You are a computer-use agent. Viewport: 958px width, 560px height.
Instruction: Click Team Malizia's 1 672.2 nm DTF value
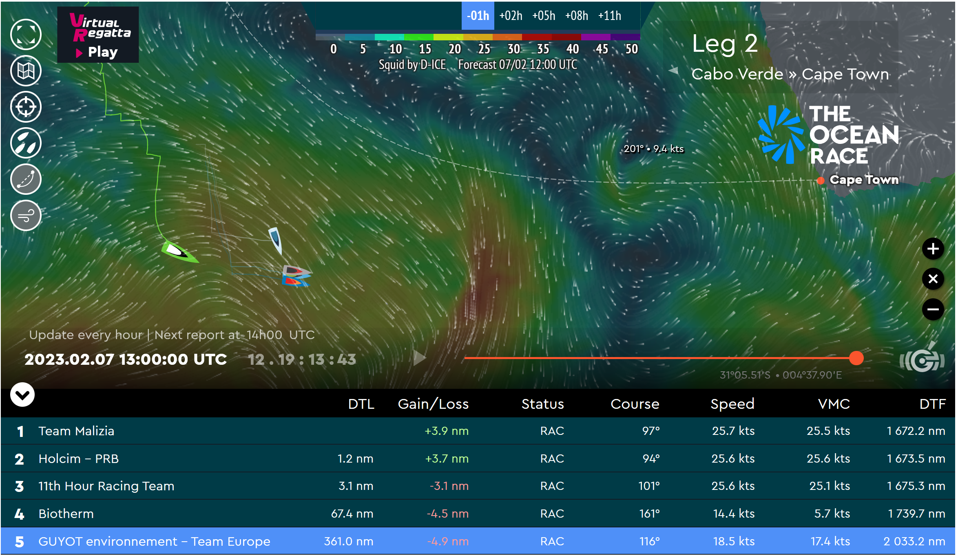point(916,431)
